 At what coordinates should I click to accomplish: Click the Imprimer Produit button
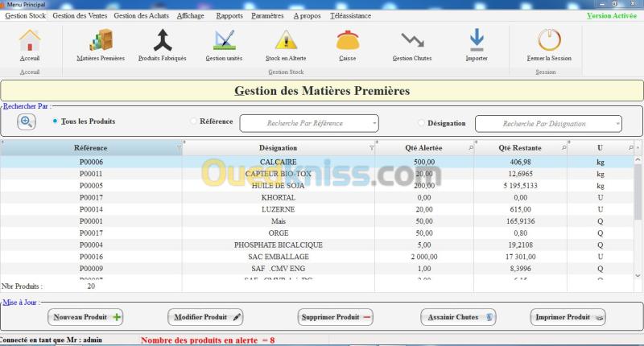pyautogui.click(x=568, y=317)
